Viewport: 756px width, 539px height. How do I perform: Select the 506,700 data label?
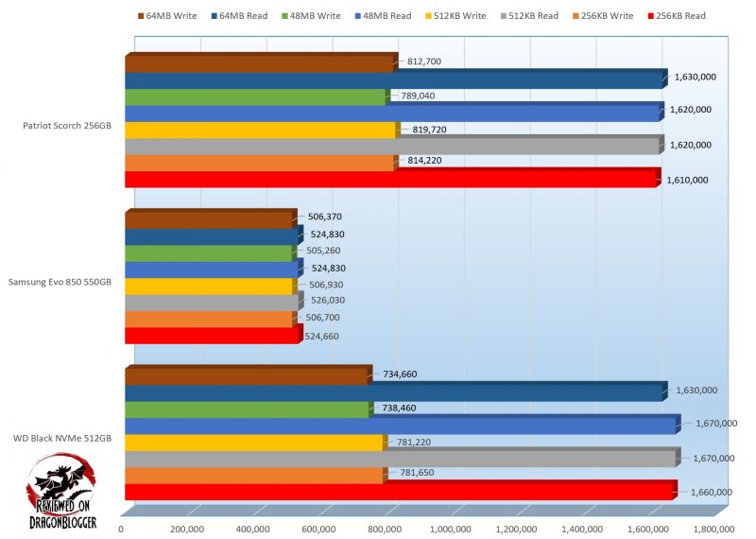(322, 318)
